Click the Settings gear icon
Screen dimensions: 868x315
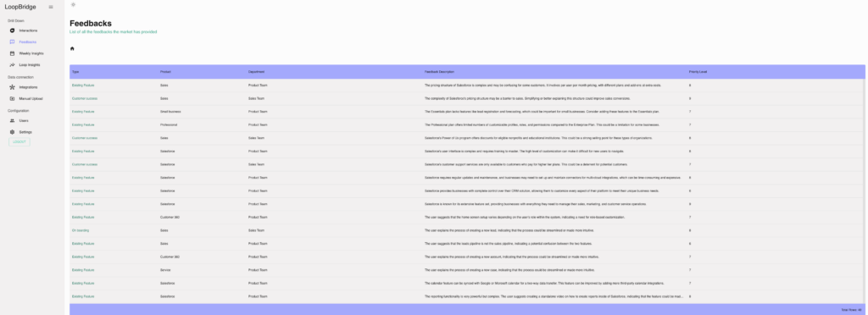click(12, 132)
